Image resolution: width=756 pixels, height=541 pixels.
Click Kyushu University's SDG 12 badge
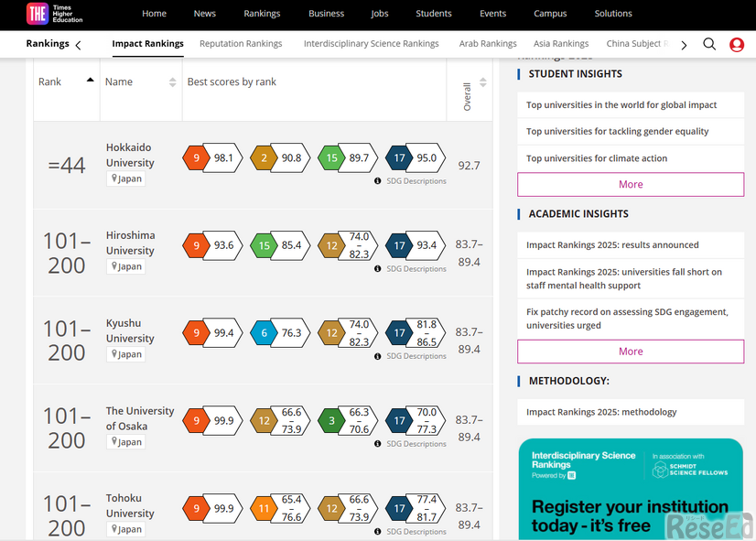[x=331, y=332]
